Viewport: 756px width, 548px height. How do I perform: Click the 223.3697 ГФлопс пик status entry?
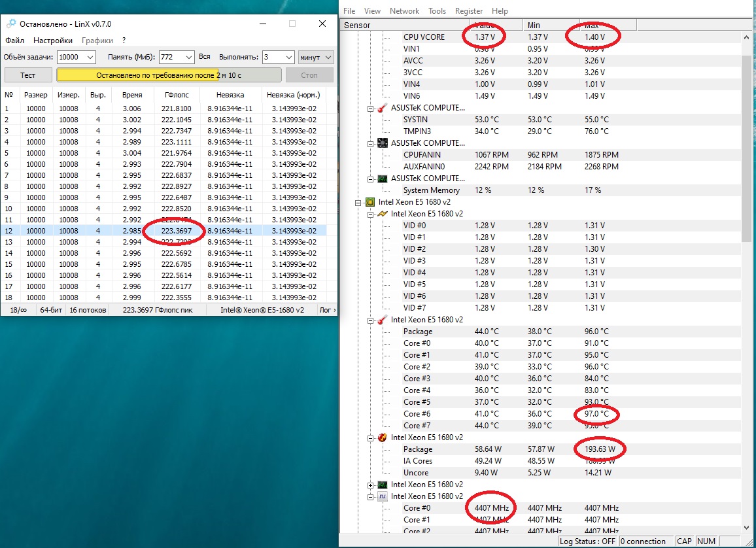point(158,310)
